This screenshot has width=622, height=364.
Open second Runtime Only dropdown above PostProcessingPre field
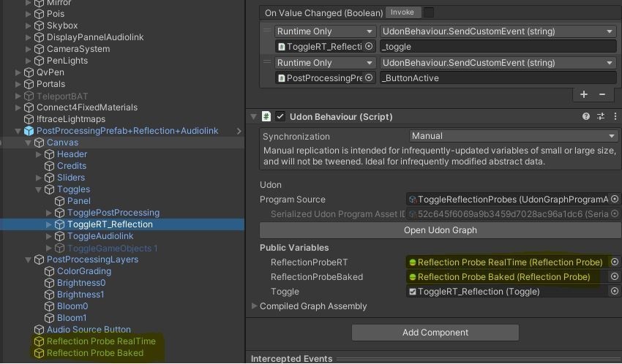pyautogui.click(x=324, y=63)
